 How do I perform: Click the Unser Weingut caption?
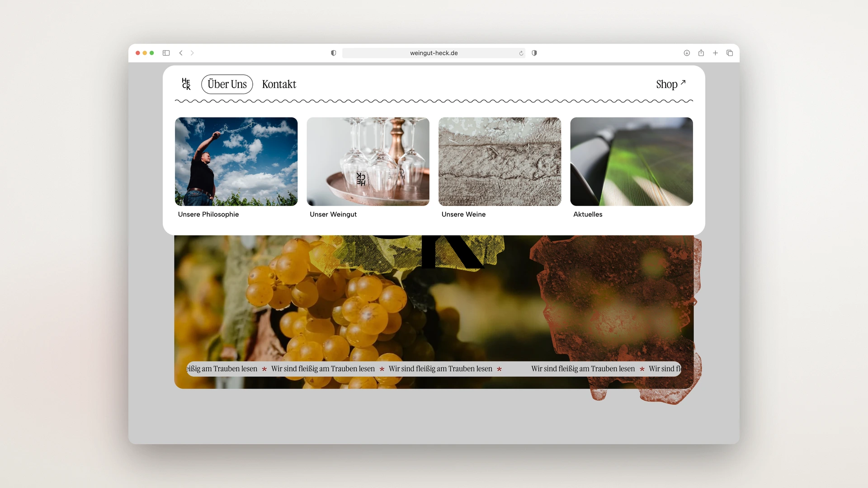[x=333, y=214]
